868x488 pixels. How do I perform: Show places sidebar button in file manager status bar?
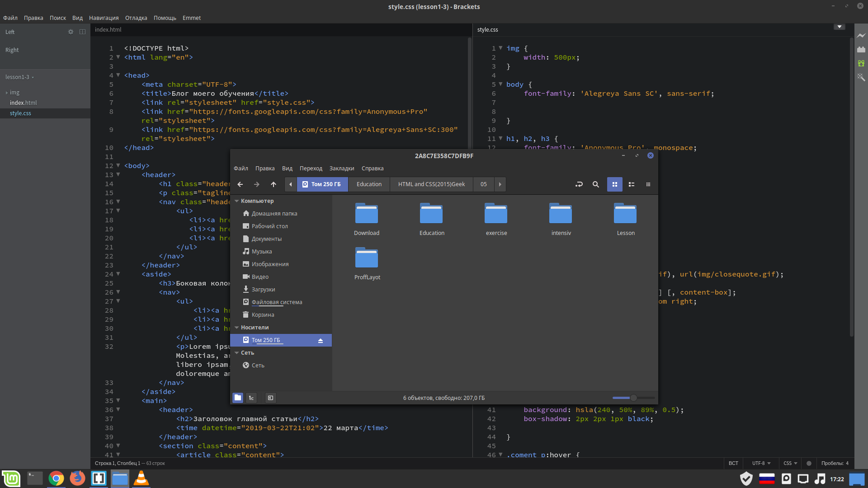click(238, 398)
